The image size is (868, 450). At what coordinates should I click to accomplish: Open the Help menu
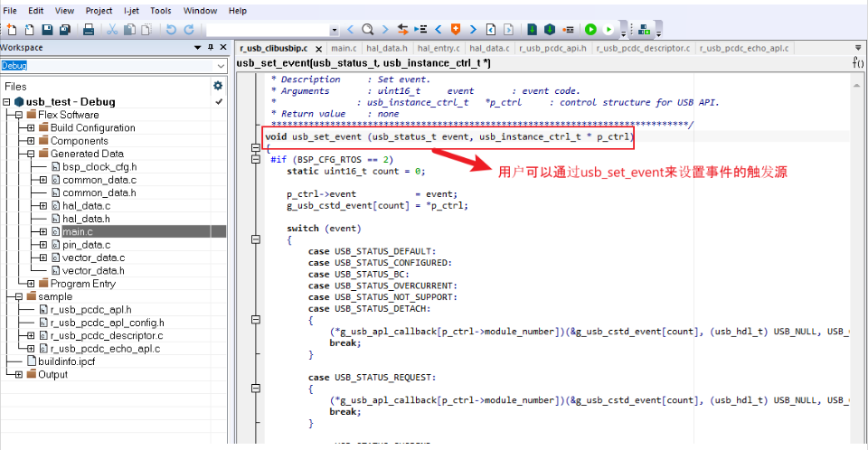pyautogui.click(x=238, y=11)
